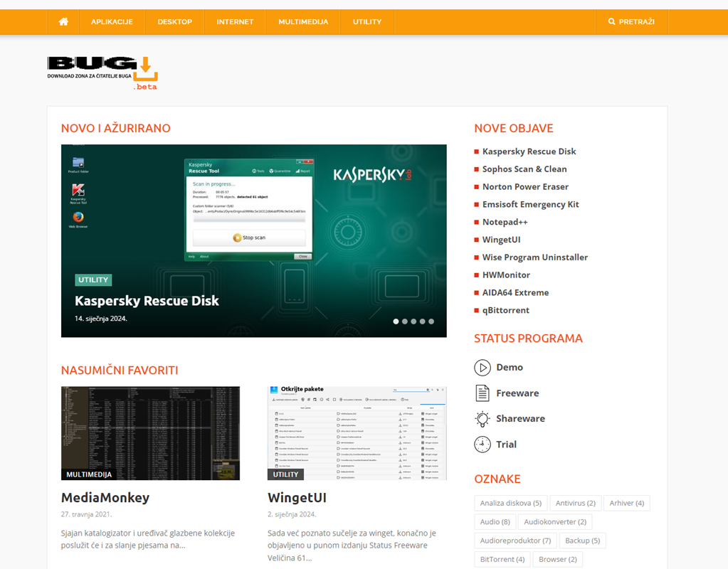Screen dimensions: 728x569
Task: Click the 2. siječnja 2024. date text
Action: point(292,514)
